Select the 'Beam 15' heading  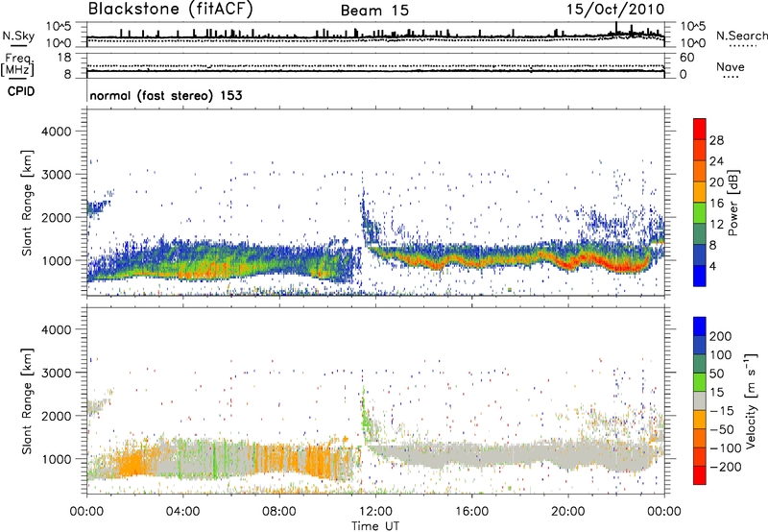[x=374, y=11]
